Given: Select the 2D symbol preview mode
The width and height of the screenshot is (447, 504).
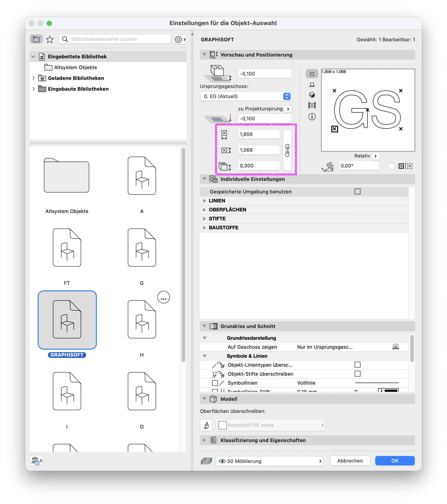Looking at the screenshot, I should click(x=312, y=74).
